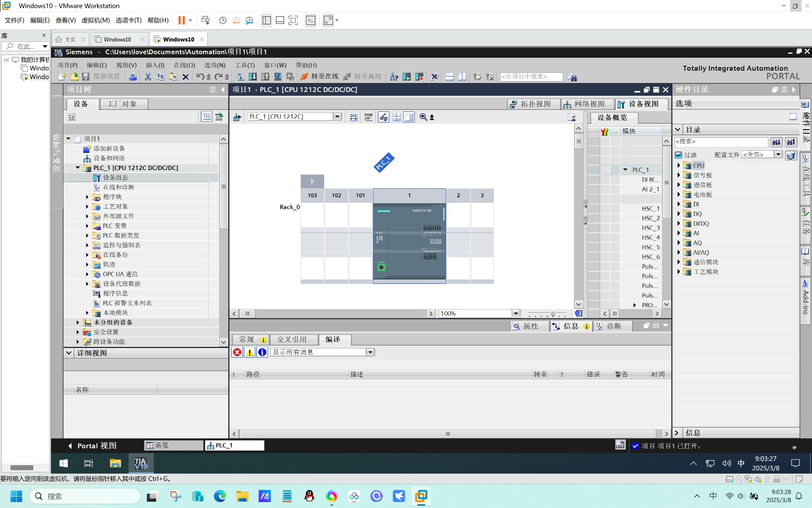Click the cut scissors icon in toolbar
The image size is (812, 508).
pos(148,77)
